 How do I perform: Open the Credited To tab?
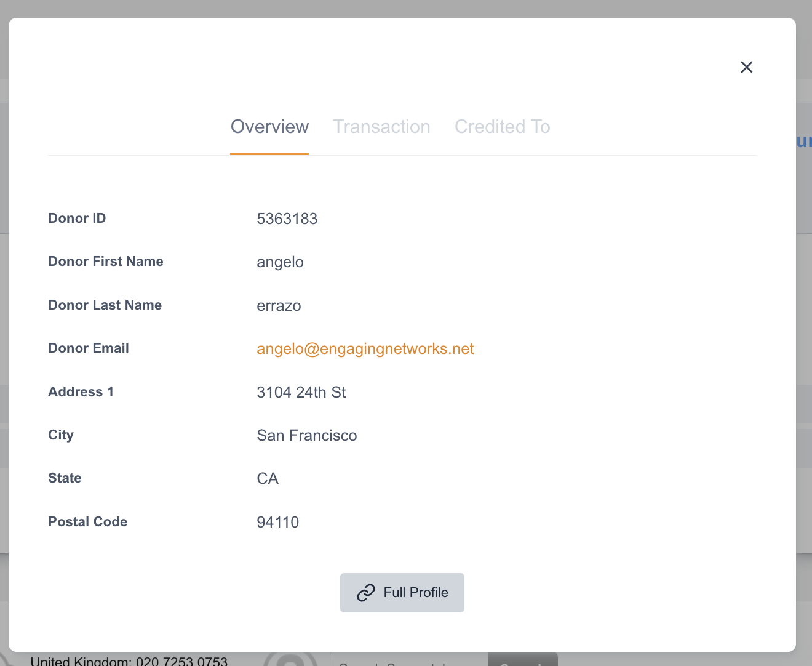502,127
